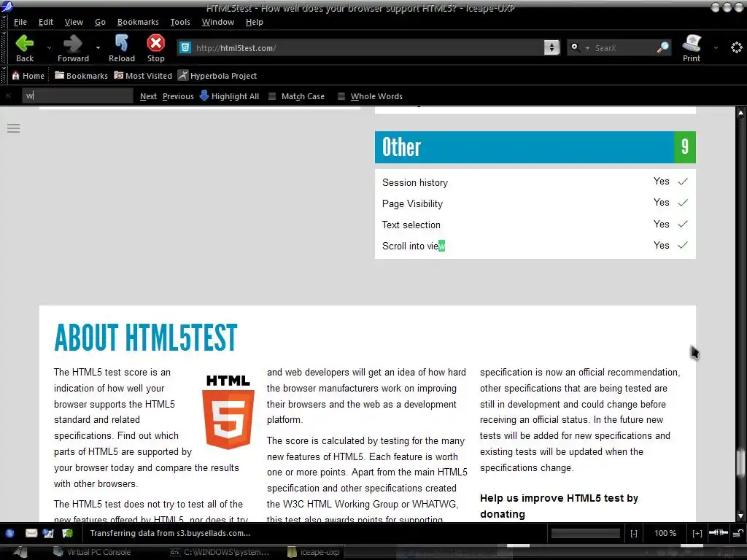Toggle the Whole Words checkbox
The image size is (747, 560).
341,96
